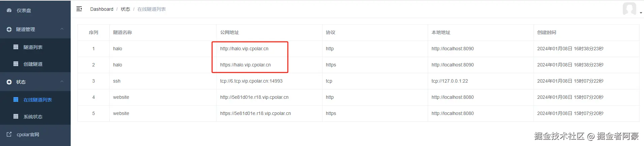Open the user avatar in the top right
Viewport: 644px width, 146px height.
[629, 9]
